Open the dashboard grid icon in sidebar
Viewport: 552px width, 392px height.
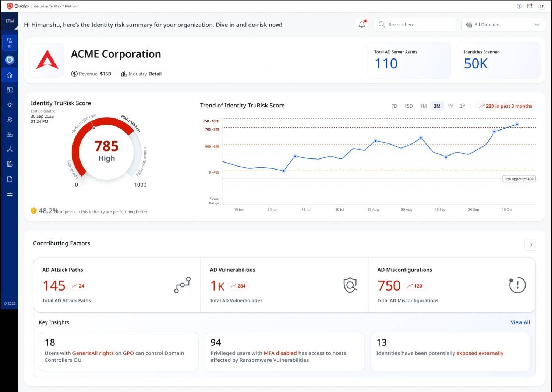[10, 90]
